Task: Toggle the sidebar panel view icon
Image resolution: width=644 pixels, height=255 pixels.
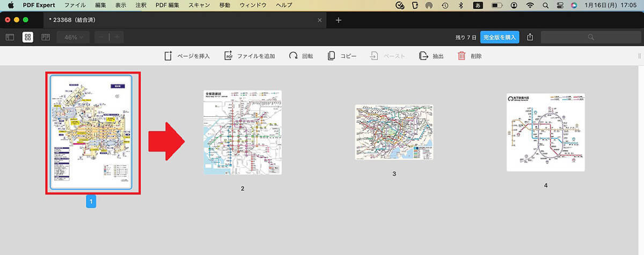Action: (x=10, y=37)
